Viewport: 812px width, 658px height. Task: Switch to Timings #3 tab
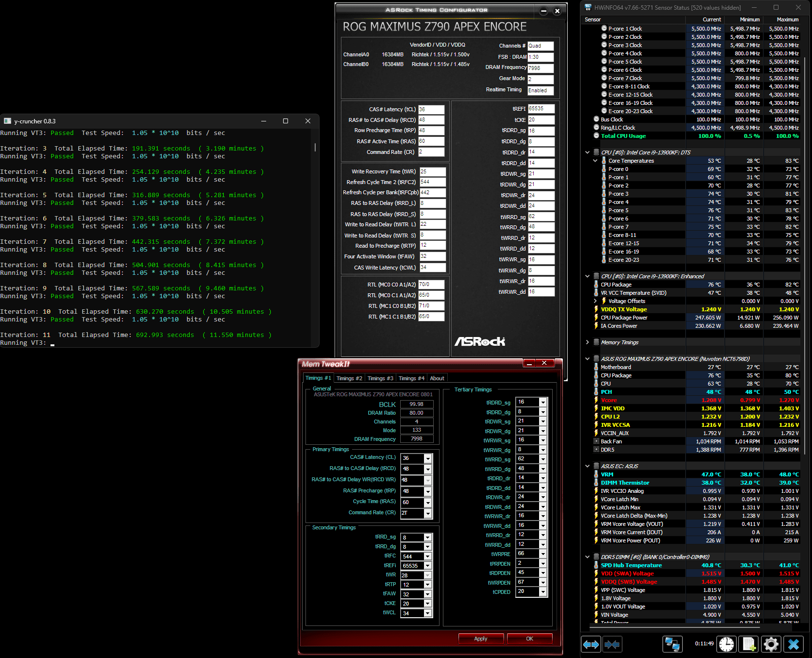pyautogui.click(x=380, y=378)
